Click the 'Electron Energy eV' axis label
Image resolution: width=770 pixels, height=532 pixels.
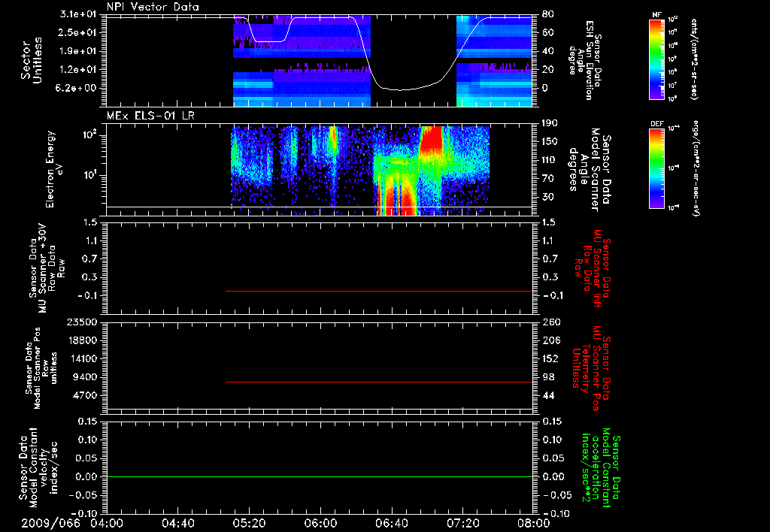coord(54,169)
